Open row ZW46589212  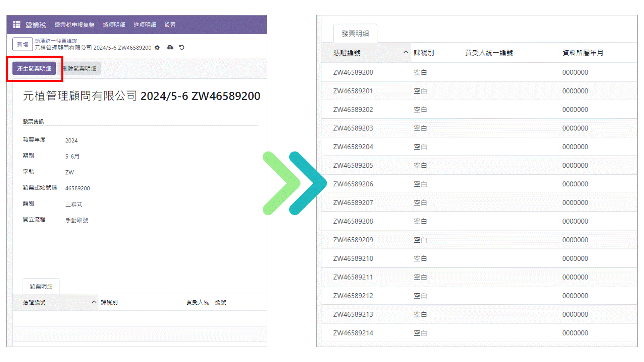pos(479,295)
